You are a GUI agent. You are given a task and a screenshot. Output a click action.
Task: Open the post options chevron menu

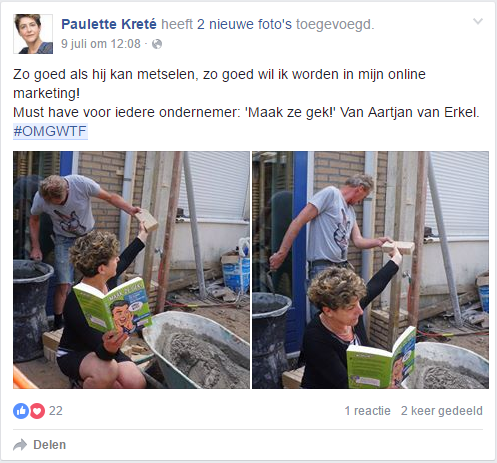[x=478, y=22]
